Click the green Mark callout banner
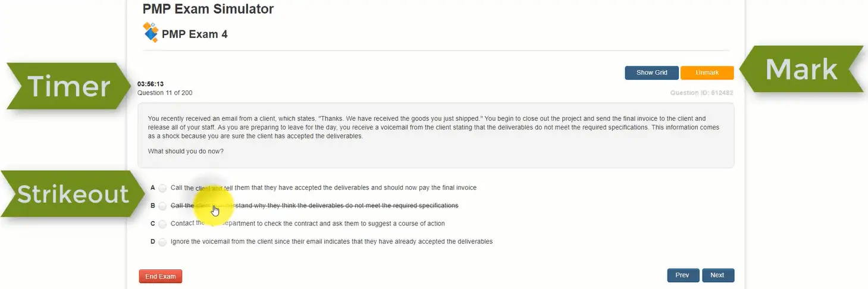Viewport: 868px width, 289px height. [801, 70]
